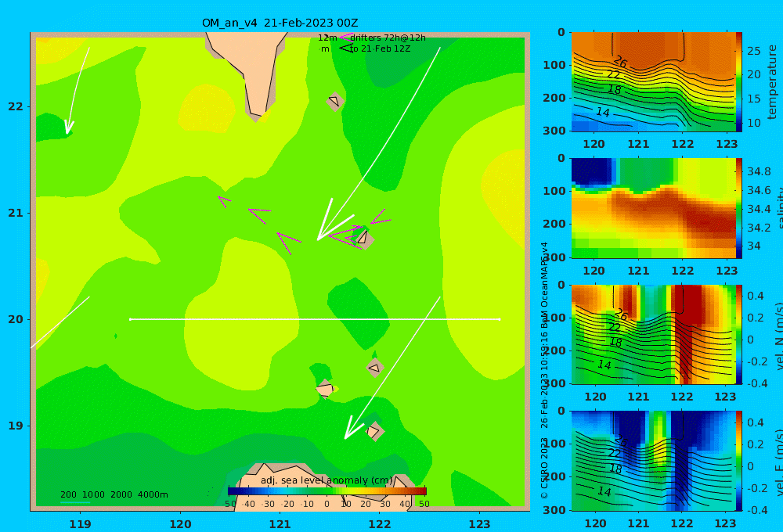Click longitude label 119 under the main map
783x532 pixels.
coord(80,524)
